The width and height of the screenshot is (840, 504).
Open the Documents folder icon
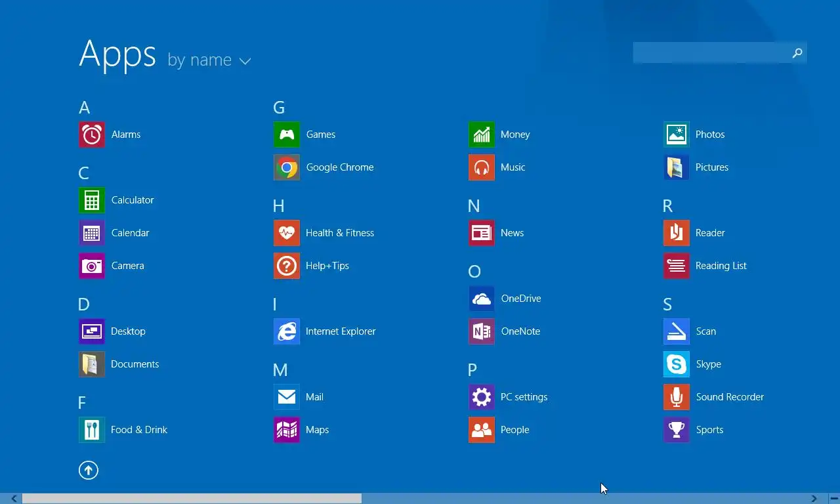click(x=92, y=364)
